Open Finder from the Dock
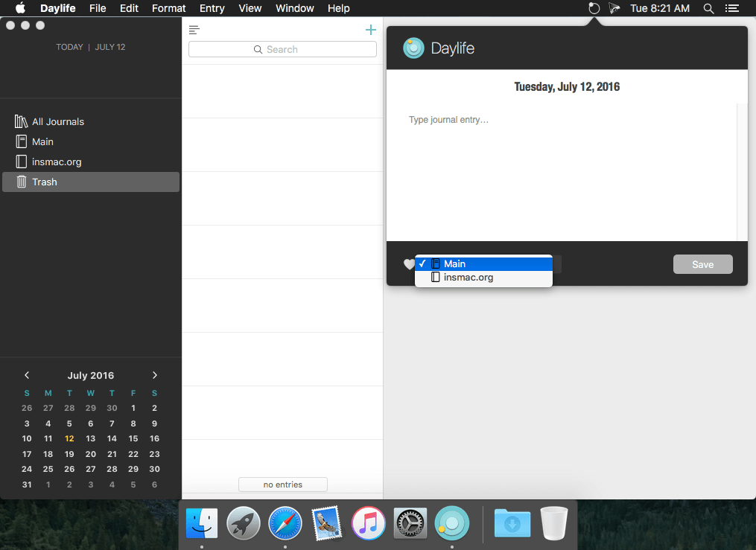Viewport: 756px width, 550px height. point(202,523)
